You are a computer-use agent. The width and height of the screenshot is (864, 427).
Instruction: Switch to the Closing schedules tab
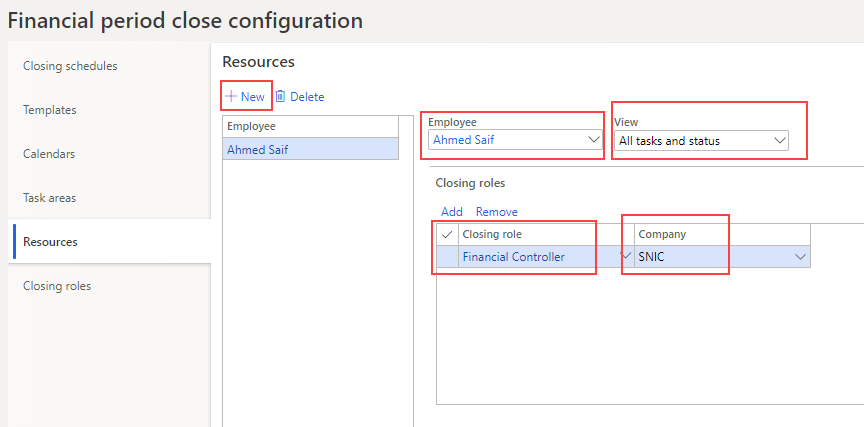(x=70, y=66)
